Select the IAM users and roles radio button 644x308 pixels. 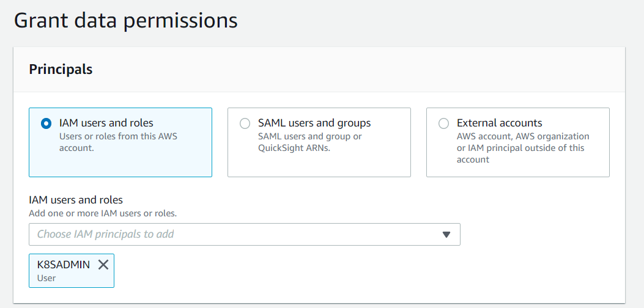click(x=46, y=123)
